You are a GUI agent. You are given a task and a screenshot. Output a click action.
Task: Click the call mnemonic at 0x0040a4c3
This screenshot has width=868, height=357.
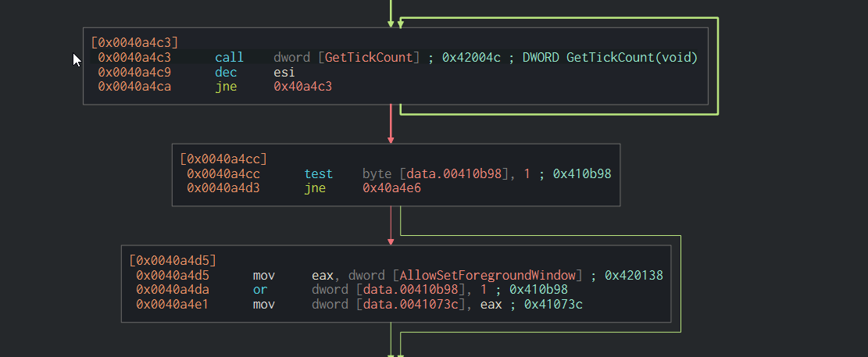229,58
